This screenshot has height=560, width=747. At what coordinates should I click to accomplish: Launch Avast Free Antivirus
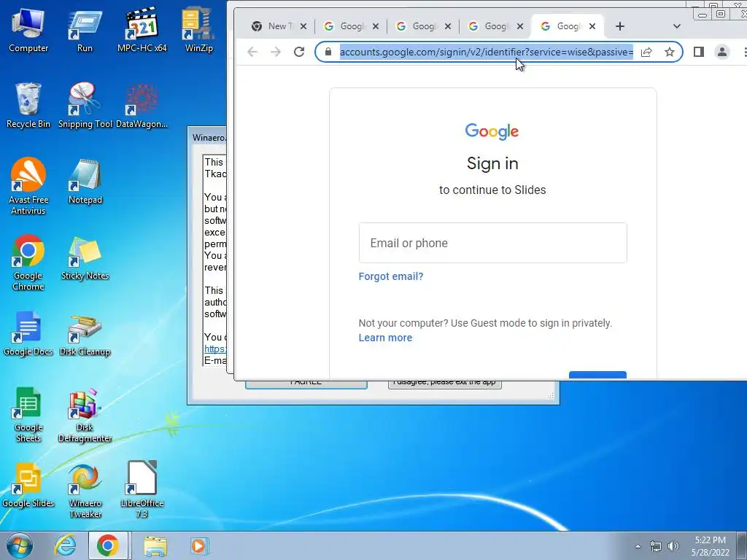pyautogui.click(x=28, y=186)
